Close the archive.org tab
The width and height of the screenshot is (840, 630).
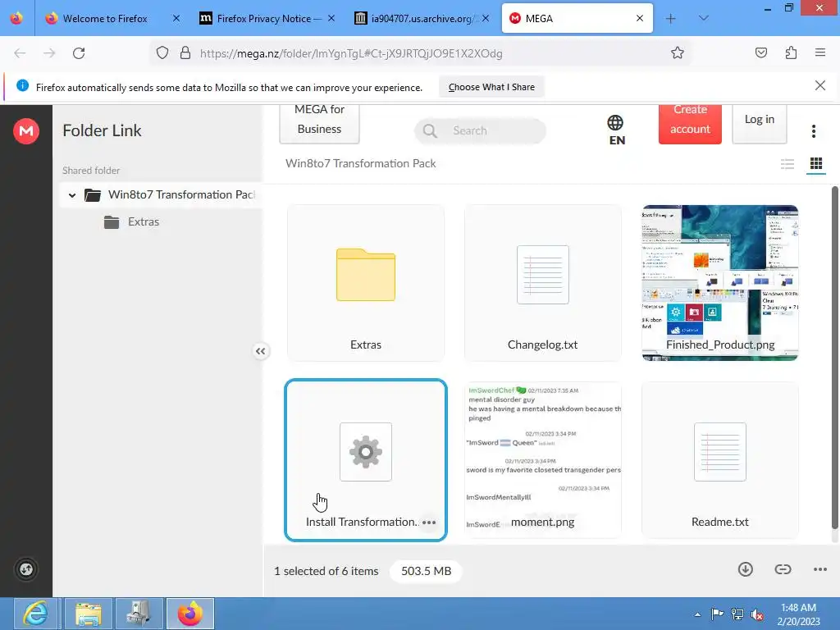(x=486, y=19)
